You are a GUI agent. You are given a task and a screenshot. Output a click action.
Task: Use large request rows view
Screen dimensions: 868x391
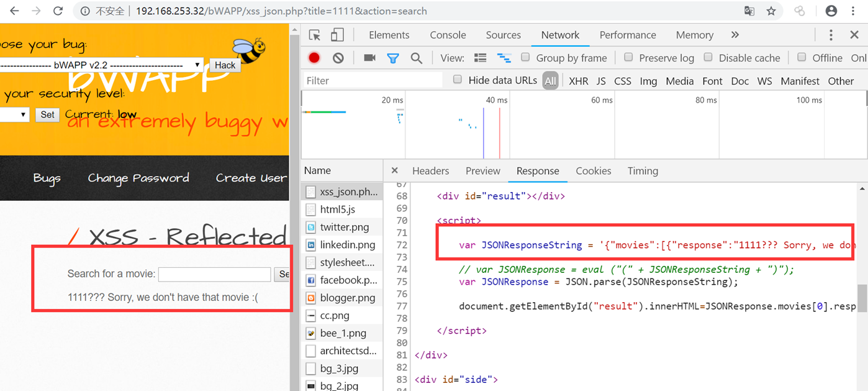pyautogui.click(x=480, y=58)
